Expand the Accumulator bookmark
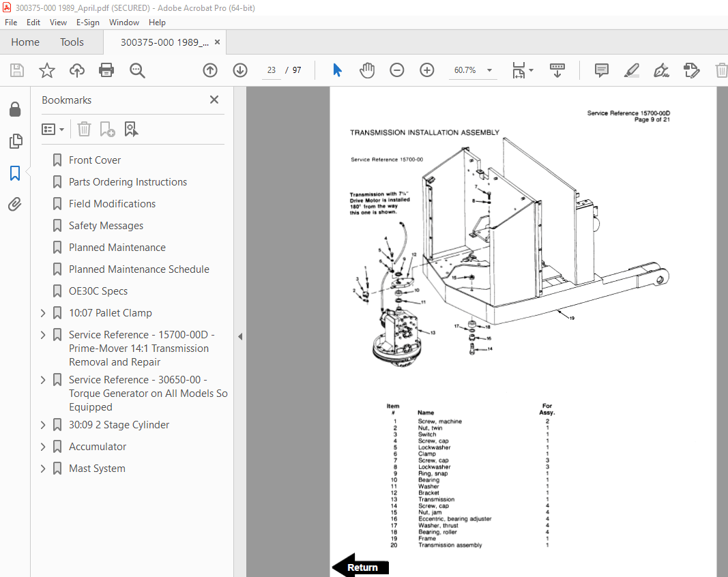 click(x=43, y=446)
